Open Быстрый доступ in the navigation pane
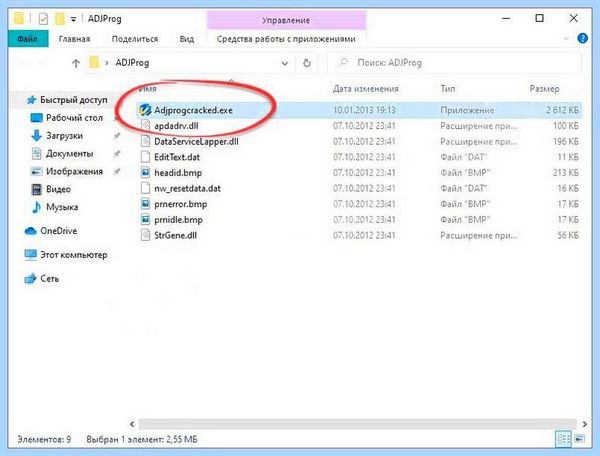The width and height of the screenshot is (600, 456). (x=73, y=100)
